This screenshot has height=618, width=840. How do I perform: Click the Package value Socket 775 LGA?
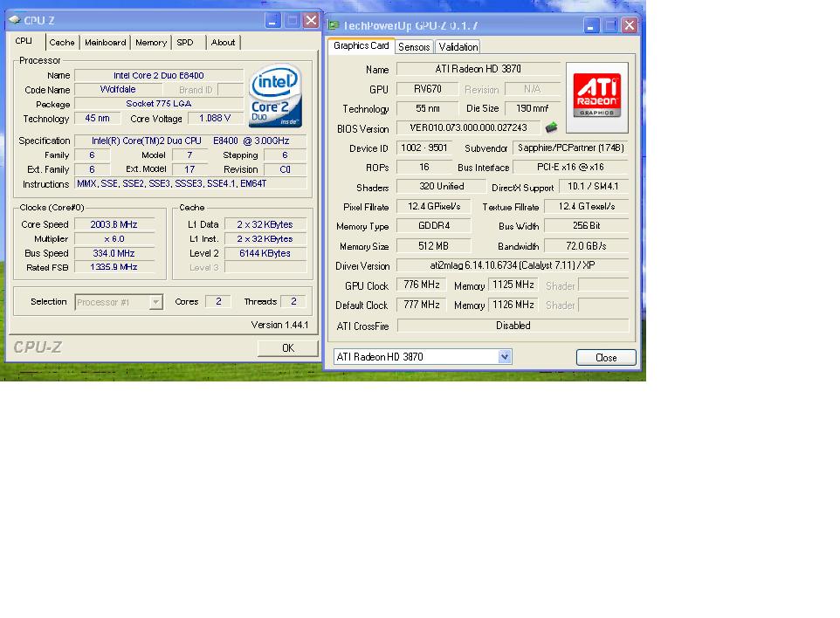pyautogui.click(x=159, y=103)
